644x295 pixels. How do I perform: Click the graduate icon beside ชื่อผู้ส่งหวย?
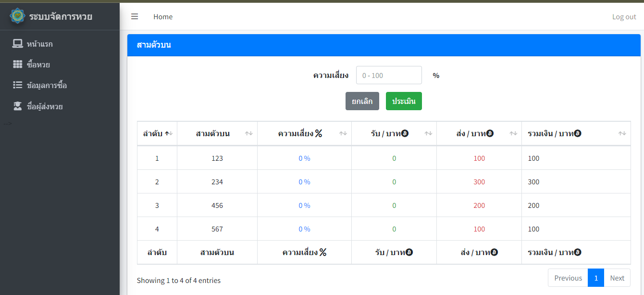click(x=18, y=106)
